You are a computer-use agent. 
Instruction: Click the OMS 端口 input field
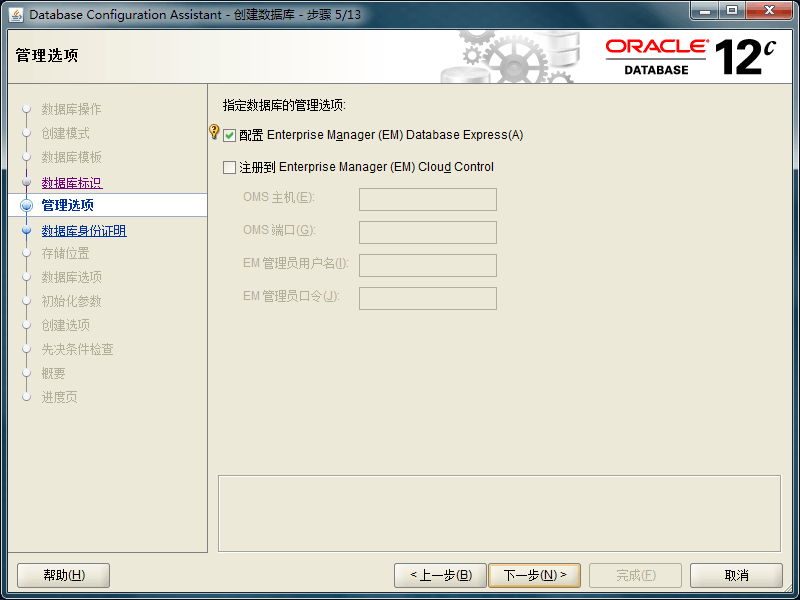(427, 233)
